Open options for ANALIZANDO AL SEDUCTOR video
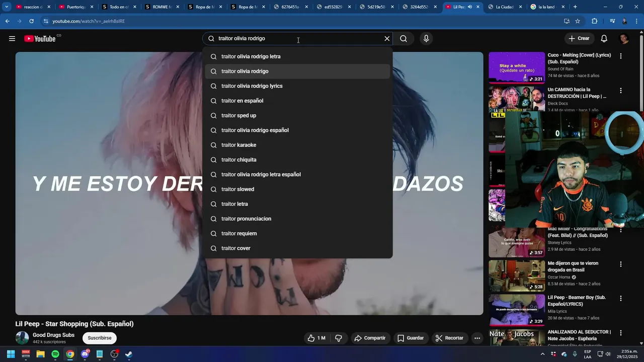 621,333
